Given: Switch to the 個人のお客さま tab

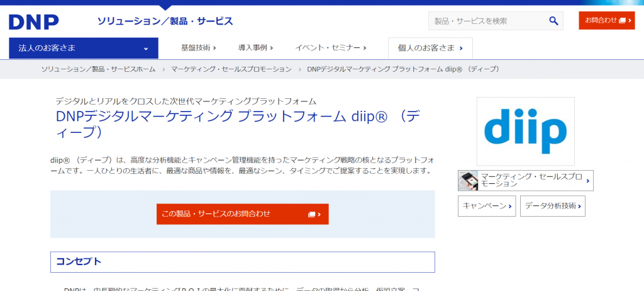Looking at the screenshot, I should pyautogui.click(x=430, y=48).
